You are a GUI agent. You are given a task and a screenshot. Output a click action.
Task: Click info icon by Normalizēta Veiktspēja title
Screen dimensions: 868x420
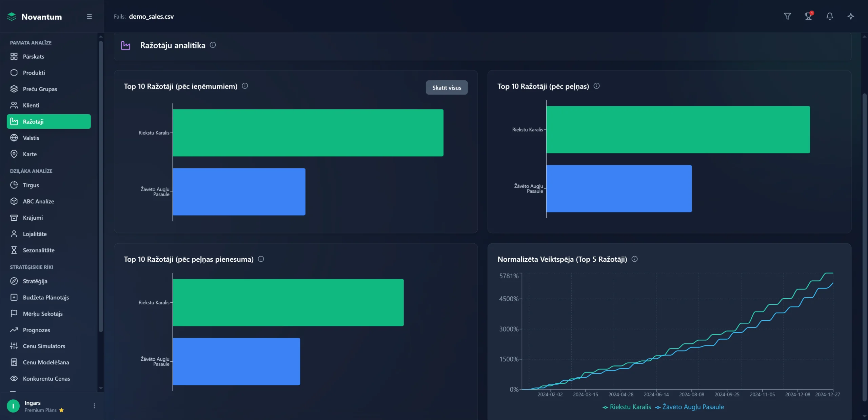(x=634, y=259)
